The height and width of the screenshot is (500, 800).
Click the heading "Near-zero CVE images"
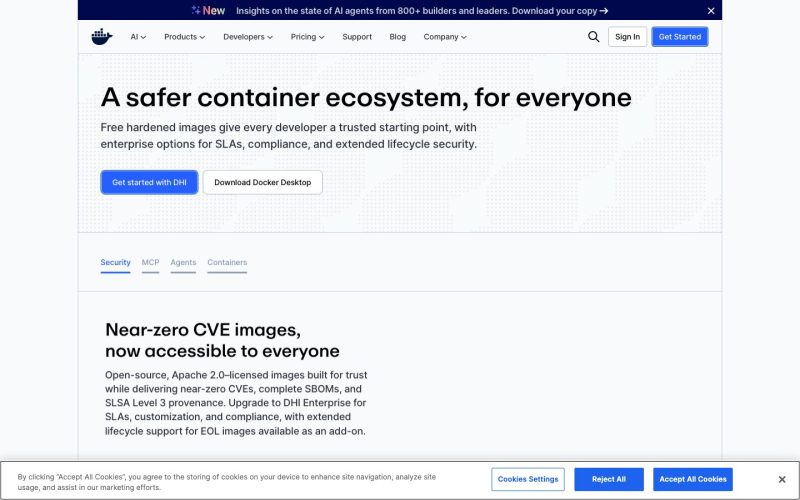coord(222,340)
